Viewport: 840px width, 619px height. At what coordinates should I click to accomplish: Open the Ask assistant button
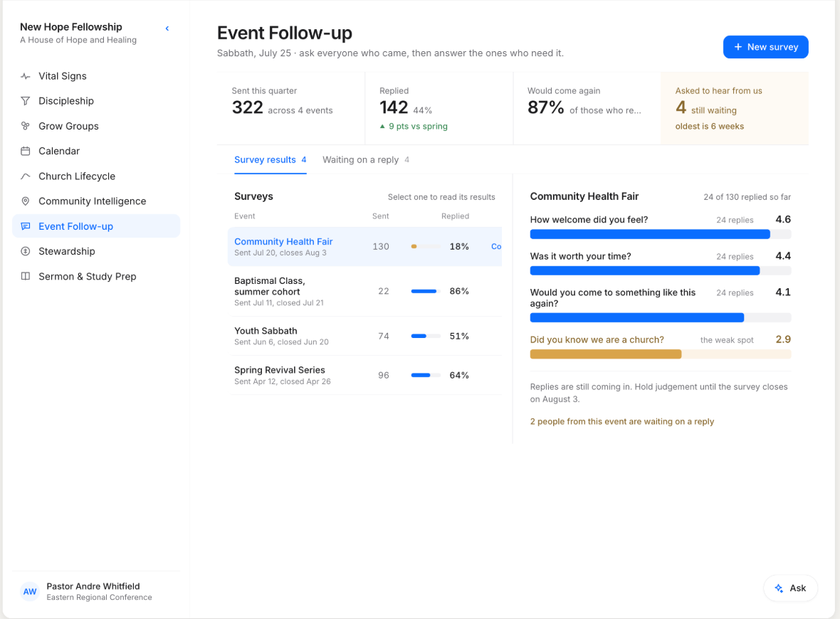click(790, 588)
